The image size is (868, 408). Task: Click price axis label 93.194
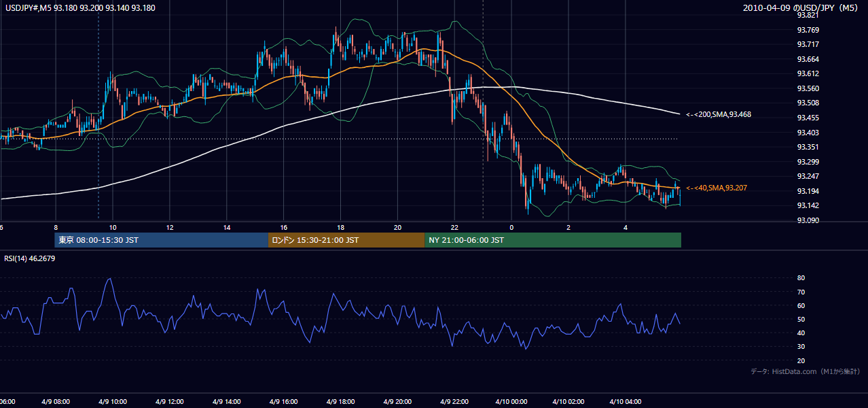[x=808, y=191]
